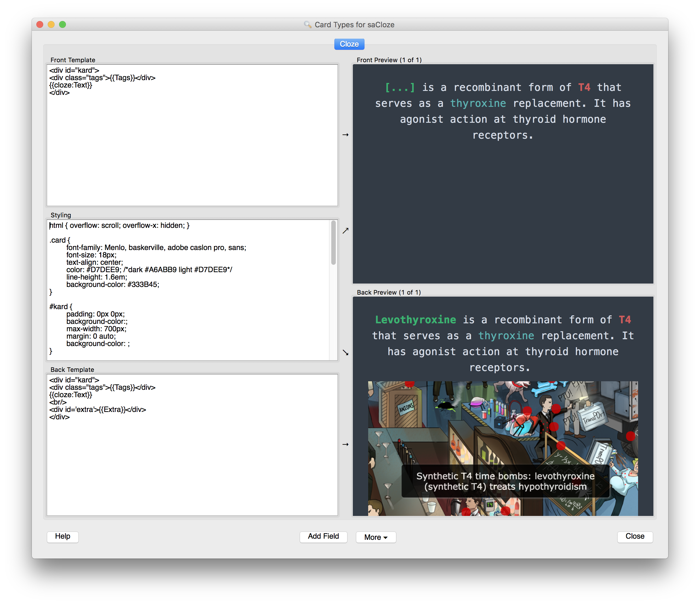The width and height of the screenshot is (700, 604).
Task: Click the Synthetic T4 time bombs caption
Action: point(505,481)
